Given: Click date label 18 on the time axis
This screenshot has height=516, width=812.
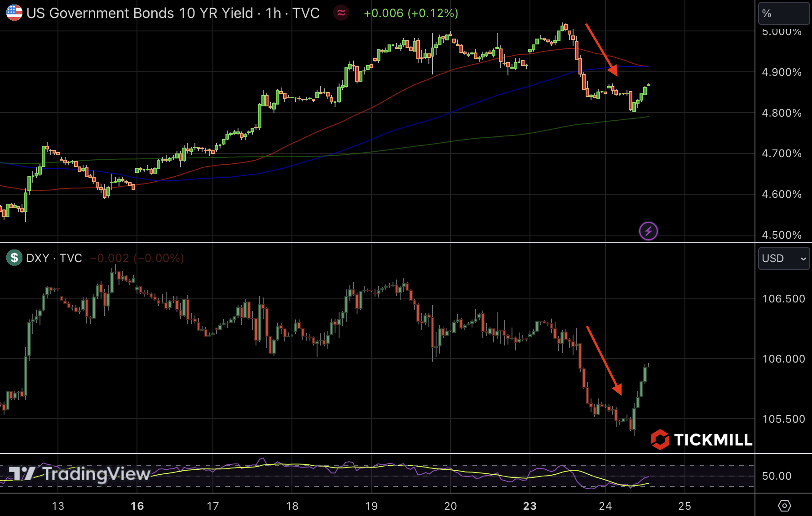Looking at the screenshot, I should click(x=292, y=506).
